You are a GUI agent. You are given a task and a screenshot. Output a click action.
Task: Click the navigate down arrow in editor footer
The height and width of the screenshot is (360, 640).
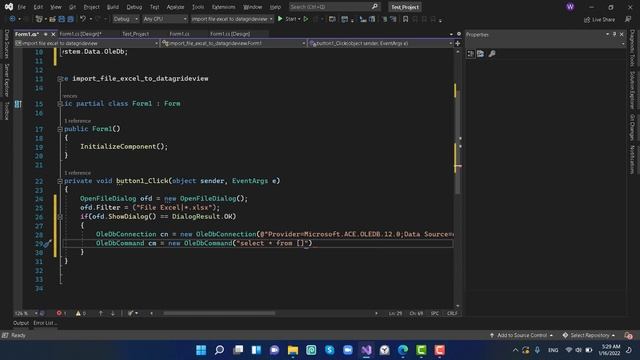(113, 313)
